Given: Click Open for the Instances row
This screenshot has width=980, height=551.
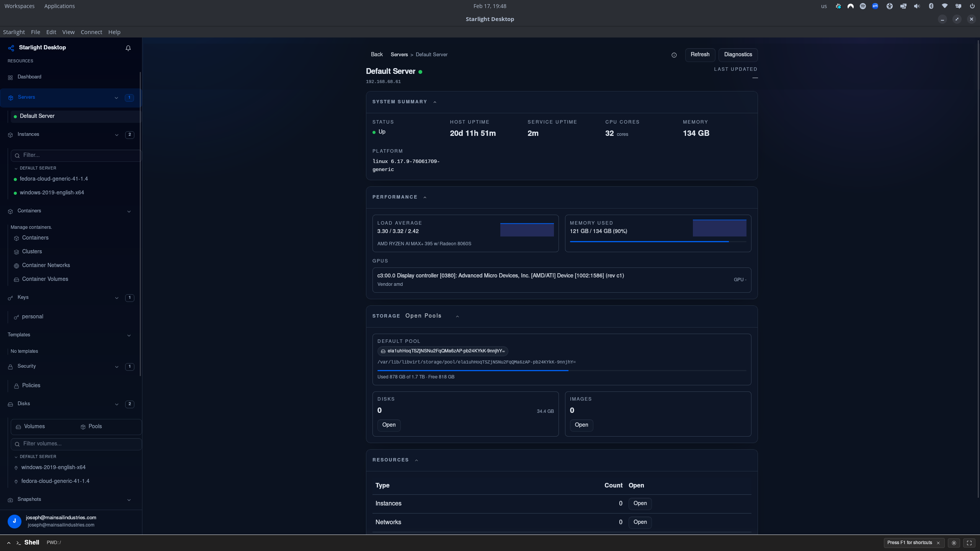Looking at the screenshot, I should 640,504.
